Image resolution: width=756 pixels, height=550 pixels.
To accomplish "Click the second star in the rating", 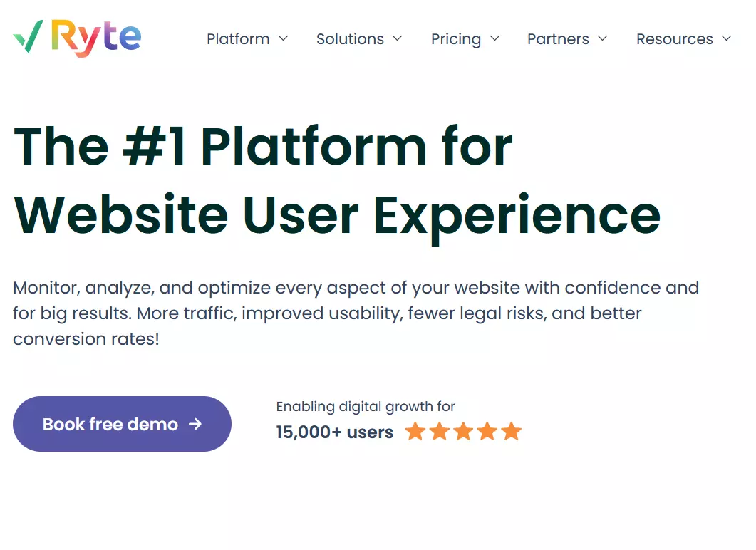I will click(x=440, y=431).
